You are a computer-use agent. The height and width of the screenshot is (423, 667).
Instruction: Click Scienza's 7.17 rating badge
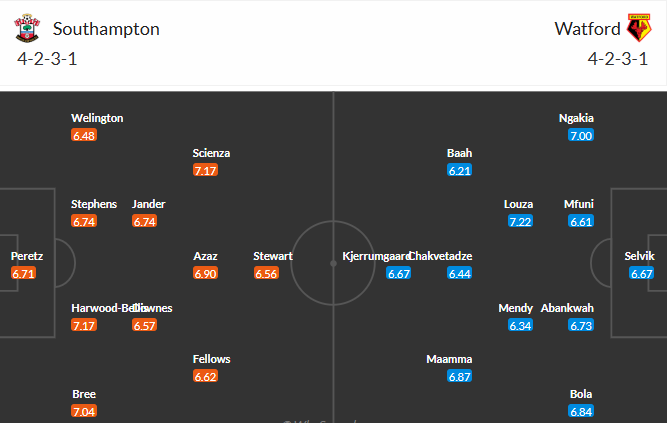coord(205,171)
